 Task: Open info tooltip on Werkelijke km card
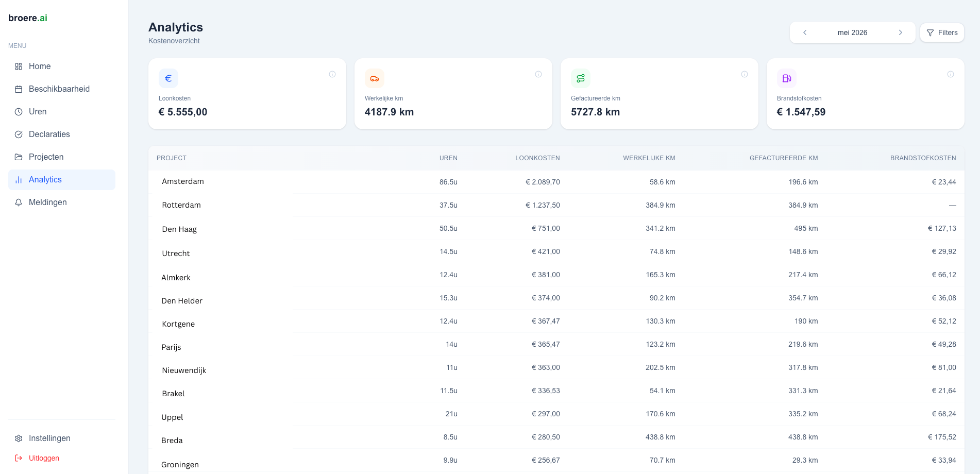pyautogui.click(x=538, y=74)
